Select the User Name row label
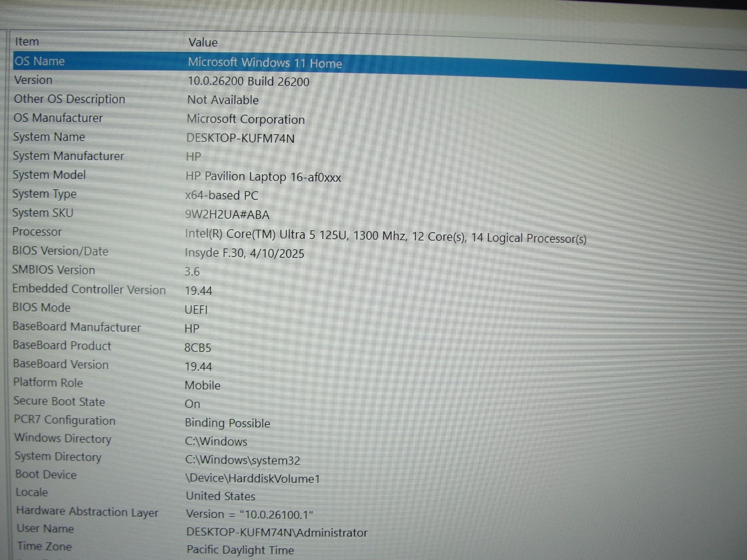This screenshot has height=560, width=747. (45, 529)
